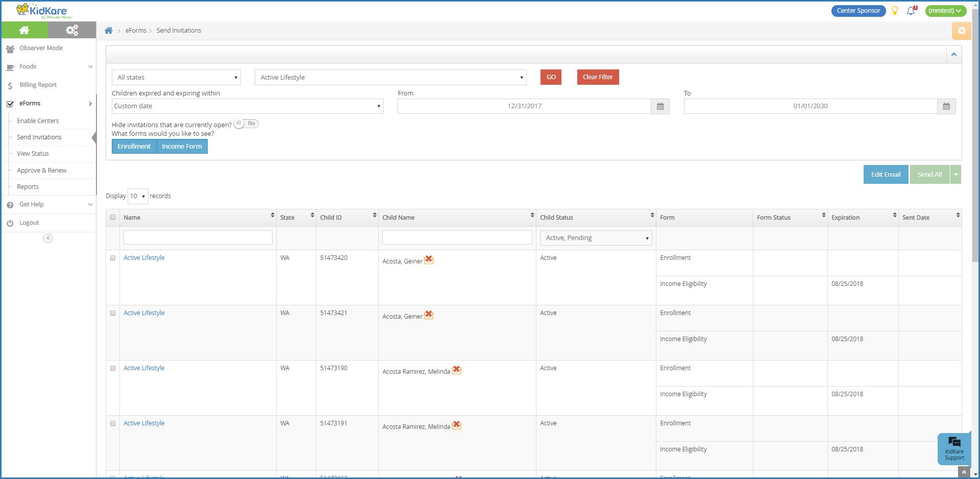
Task: Jump to top with corner arrow button
Action: click(x=964, y=472)
